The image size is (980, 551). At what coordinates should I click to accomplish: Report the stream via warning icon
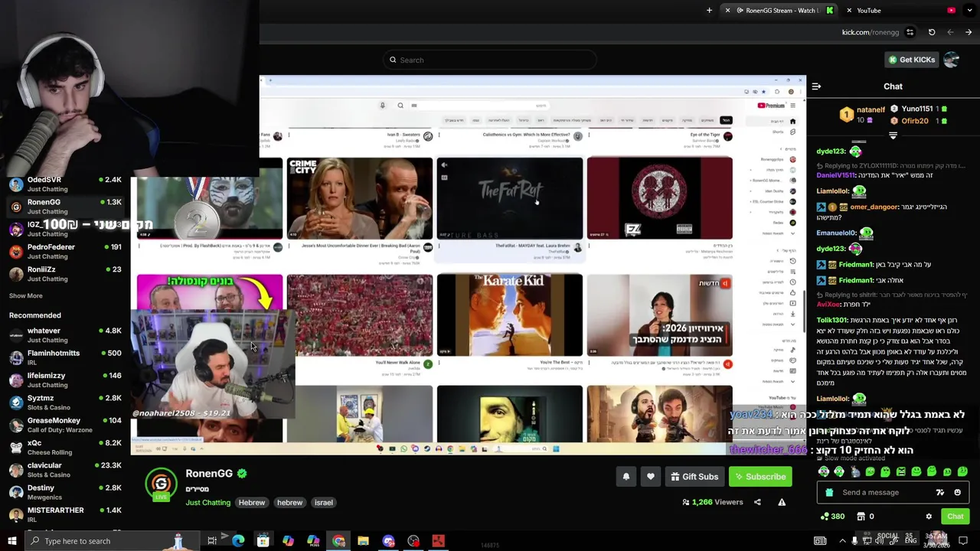(782, 502)
